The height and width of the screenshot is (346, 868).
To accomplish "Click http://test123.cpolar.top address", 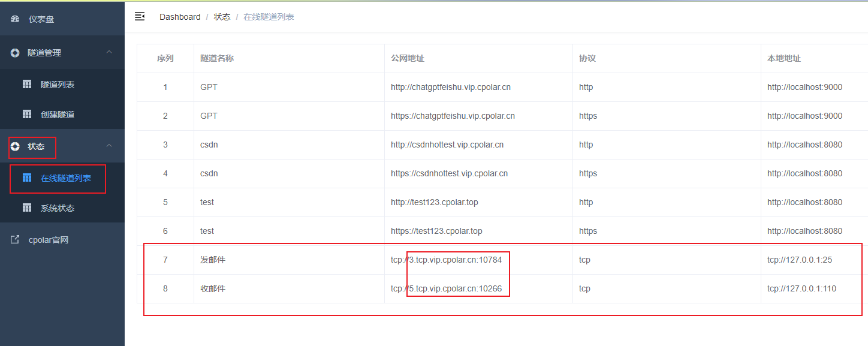I will pos(435,202).
